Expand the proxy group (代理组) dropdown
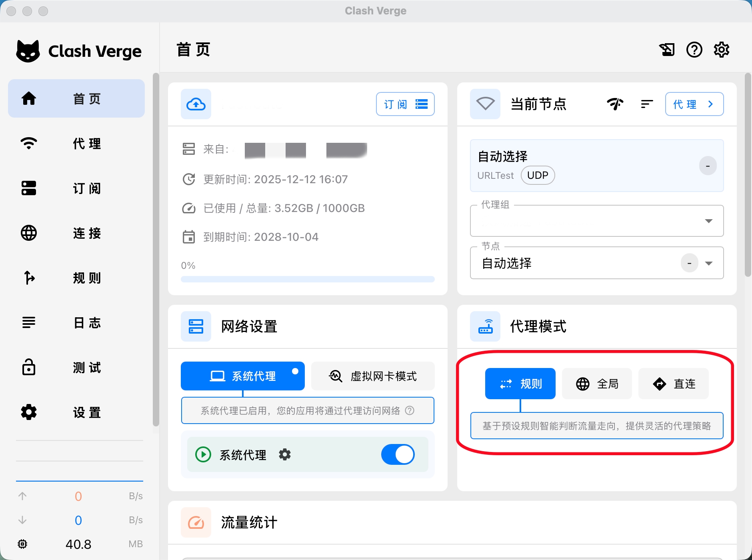The height and width of the screenshot is (560, 752). 708,221
